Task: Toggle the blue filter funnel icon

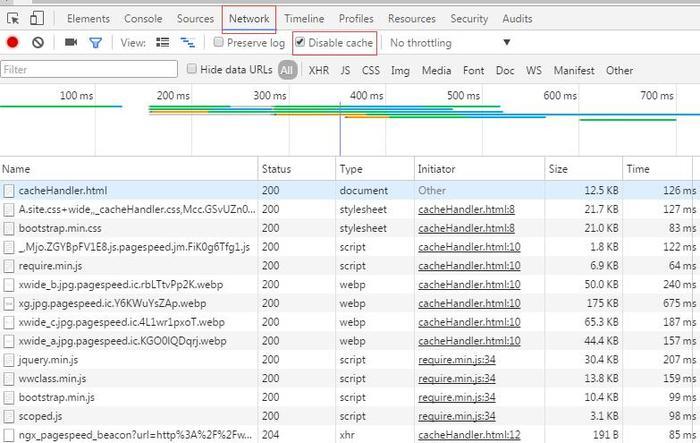Action: [96, 43]
